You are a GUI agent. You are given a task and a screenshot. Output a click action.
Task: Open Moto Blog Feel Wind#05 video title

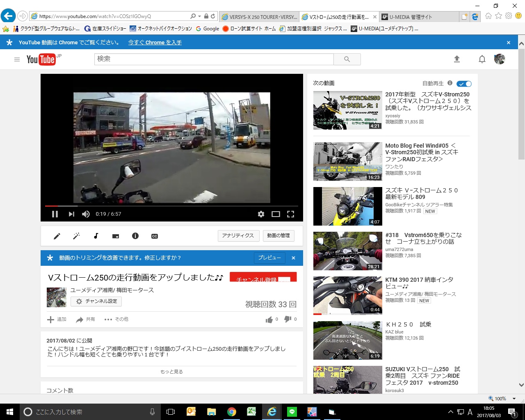pyautogui.click(x=422, y=152)
